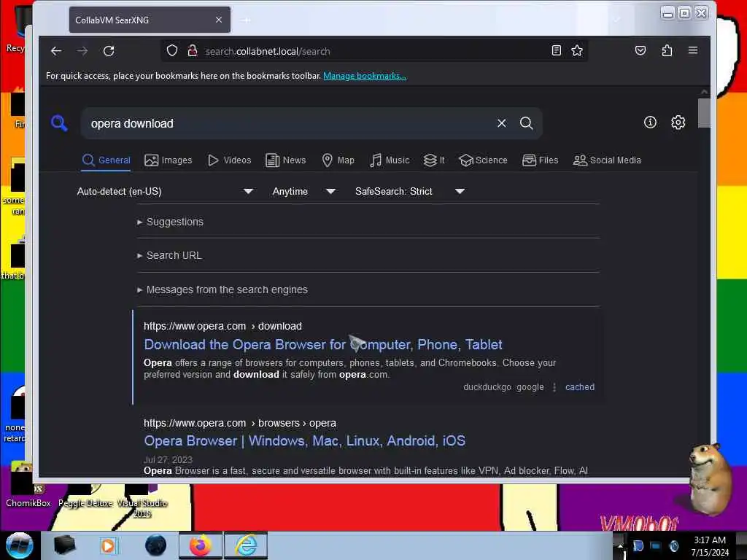Switch to Science category
Image resolution: width=747 pixels, height=560 pixels.
[483, 160]
